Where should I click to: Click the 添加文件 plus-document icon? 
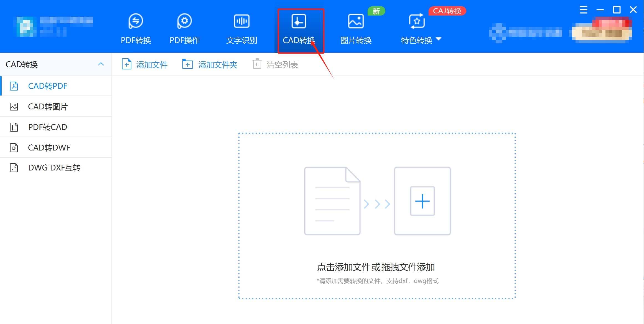[x=127, y=64]
